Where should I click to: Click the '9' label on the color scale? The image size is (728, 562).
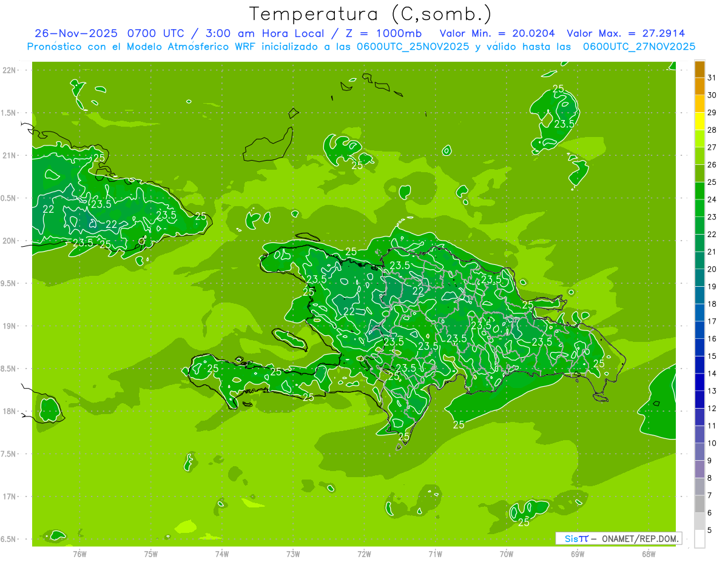click(710, 461)
